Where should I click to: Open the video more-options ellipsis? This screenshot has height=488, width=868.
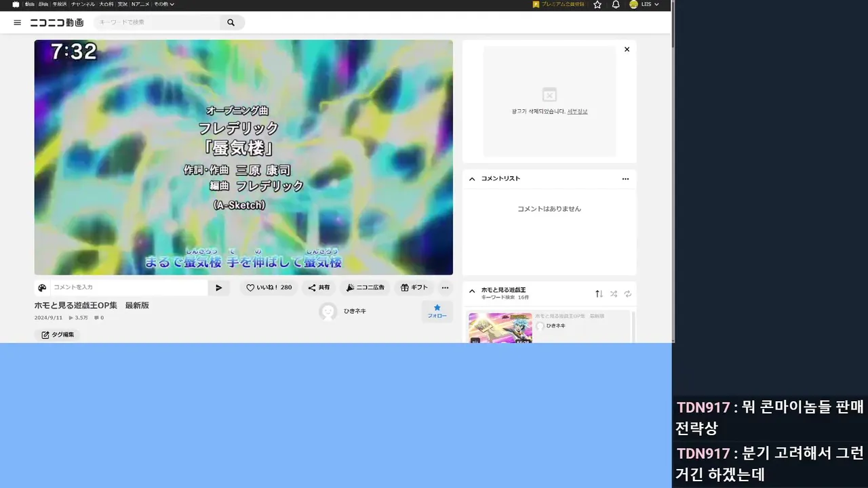[445, 287]
